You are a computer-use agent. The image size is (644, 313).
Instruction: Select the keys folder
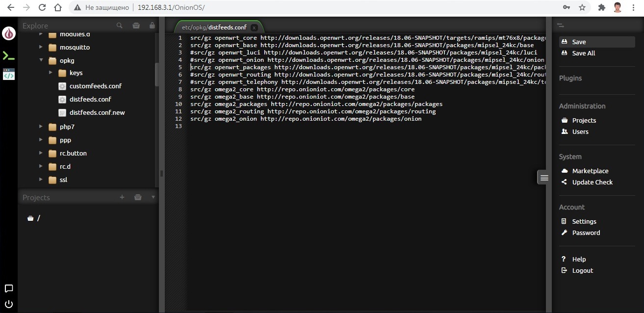pos(76,73)
